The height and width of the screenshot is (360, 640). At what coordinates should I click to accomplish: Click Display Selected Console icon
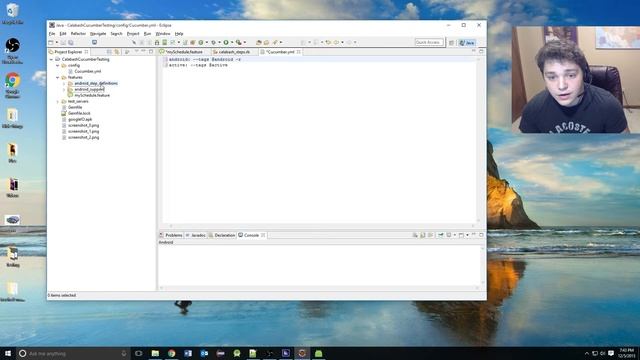[449, 235]
